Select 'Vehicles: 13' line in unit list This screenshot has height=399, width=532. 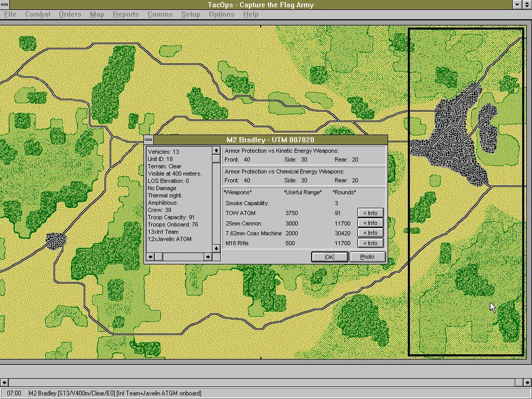point(163,152)
